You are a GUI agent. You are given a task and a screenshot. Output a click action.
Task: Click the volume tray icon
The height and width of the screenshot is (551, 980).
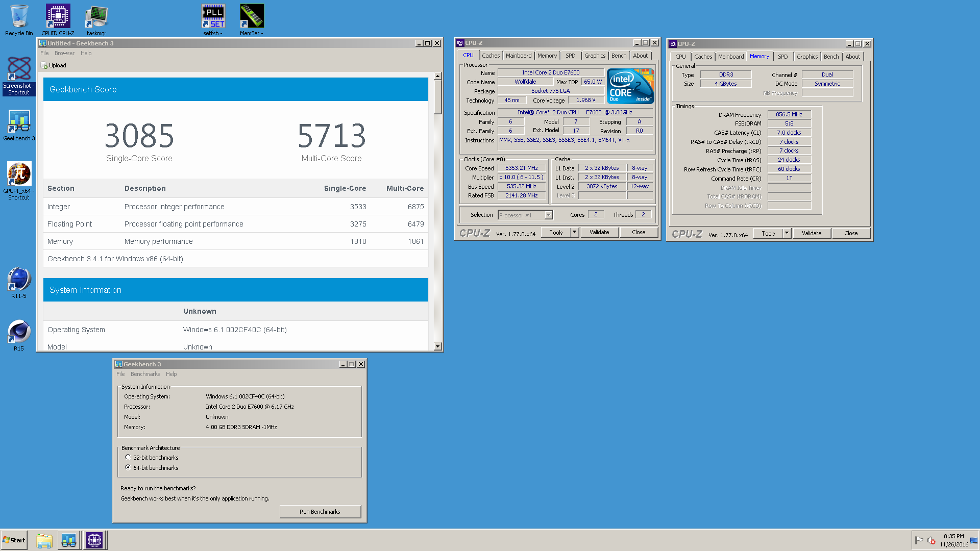[931, 540]
